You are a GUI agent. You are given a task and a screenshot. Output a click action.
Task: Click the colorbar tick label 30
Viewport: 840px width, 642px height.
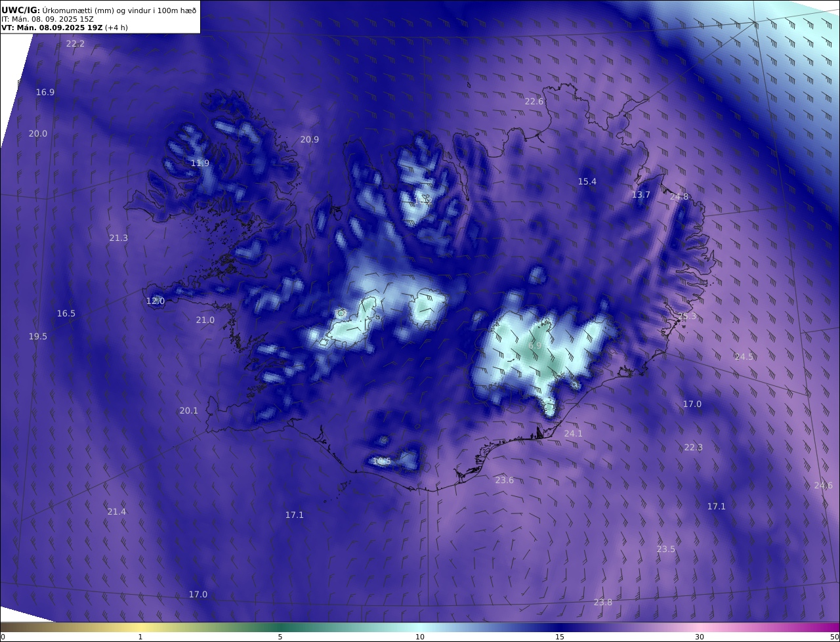[700, 637]
